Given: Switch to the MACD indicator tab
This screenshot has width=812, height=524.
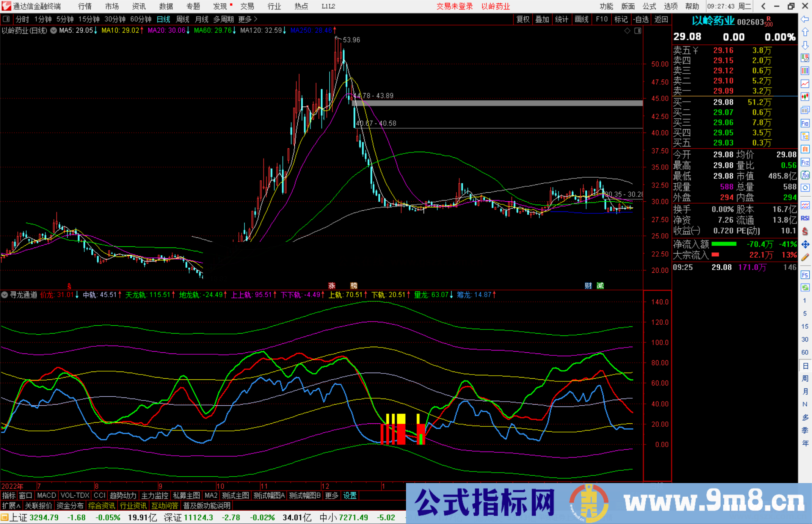Looking at the screenshot, I should click(46, 495).
